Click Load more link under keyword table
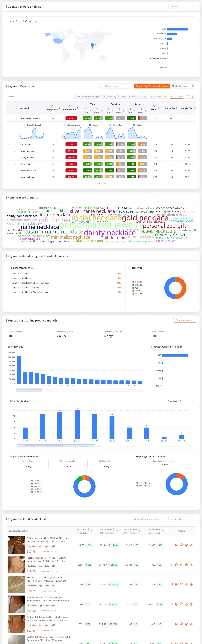 101,184
